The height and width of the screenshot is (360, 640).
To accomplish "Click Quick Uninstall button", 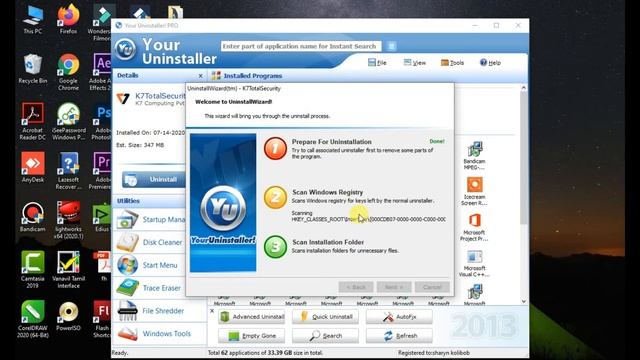I will coord(325,317).
